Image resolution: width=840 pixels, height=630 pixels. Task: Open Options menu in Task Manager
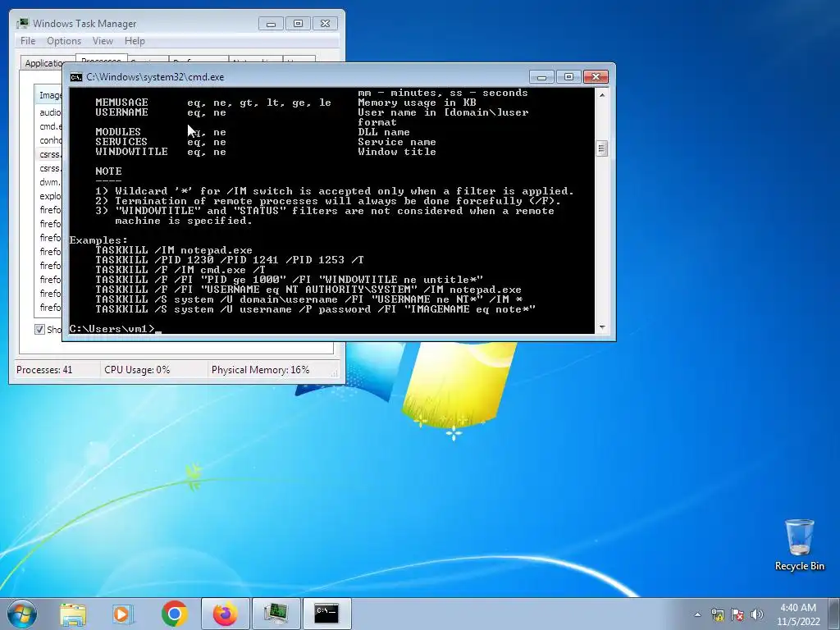(64, 41)
